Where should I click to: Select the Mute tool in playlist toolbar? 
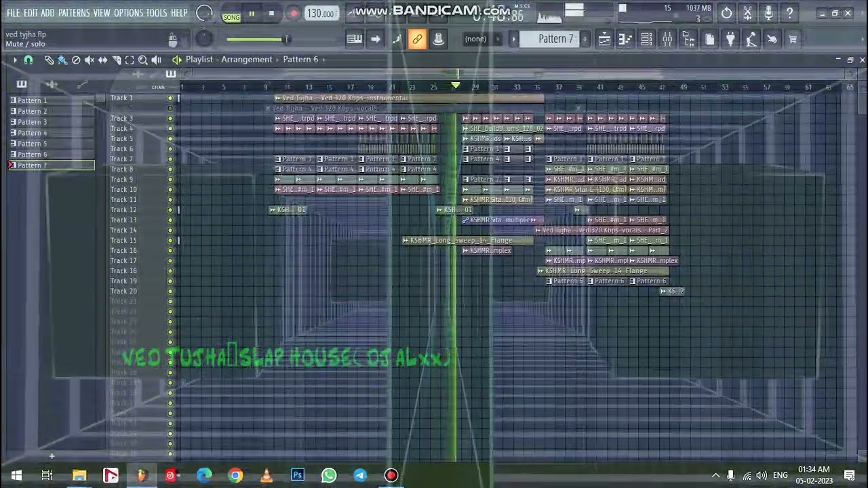89,60
